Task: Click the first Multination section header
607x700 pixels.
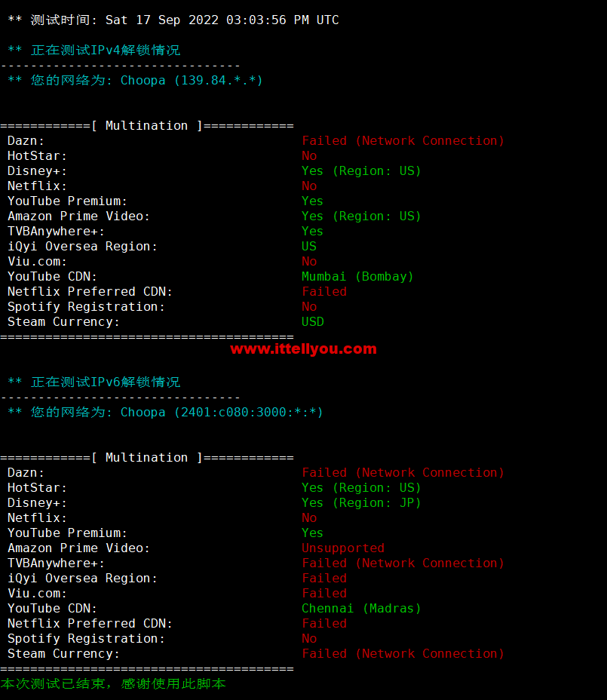Action: point(147,126)
